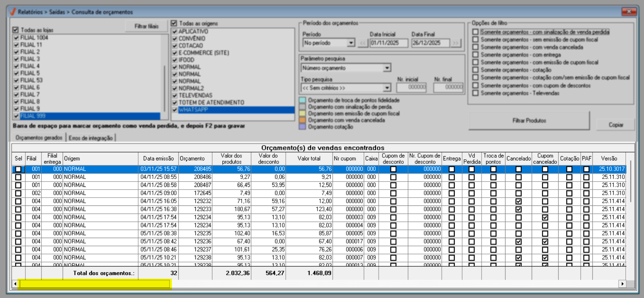Select the row checkbox for orçamento 208486
The height and width of the screenshot is (298, 644).
[x=18, y=177]
